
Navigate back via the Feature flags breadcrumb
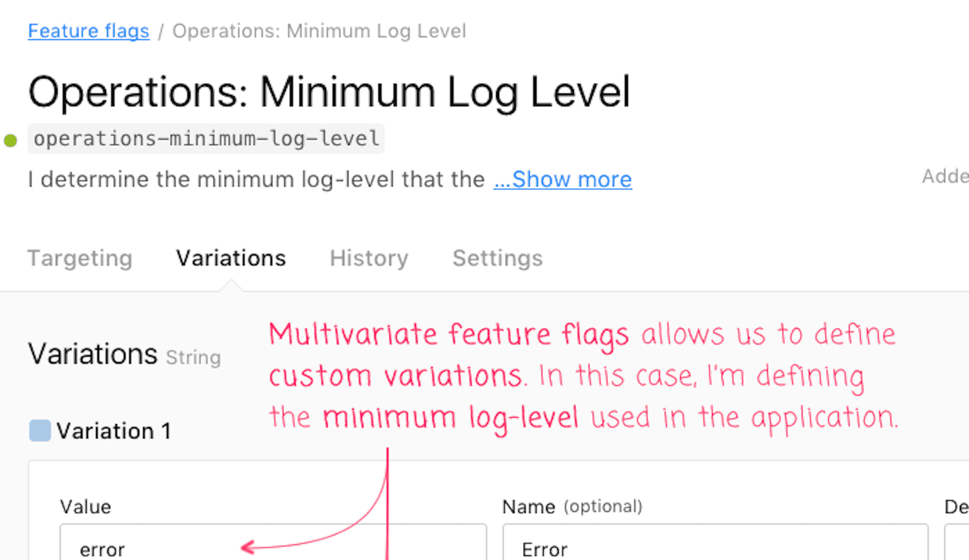(88, 31)
